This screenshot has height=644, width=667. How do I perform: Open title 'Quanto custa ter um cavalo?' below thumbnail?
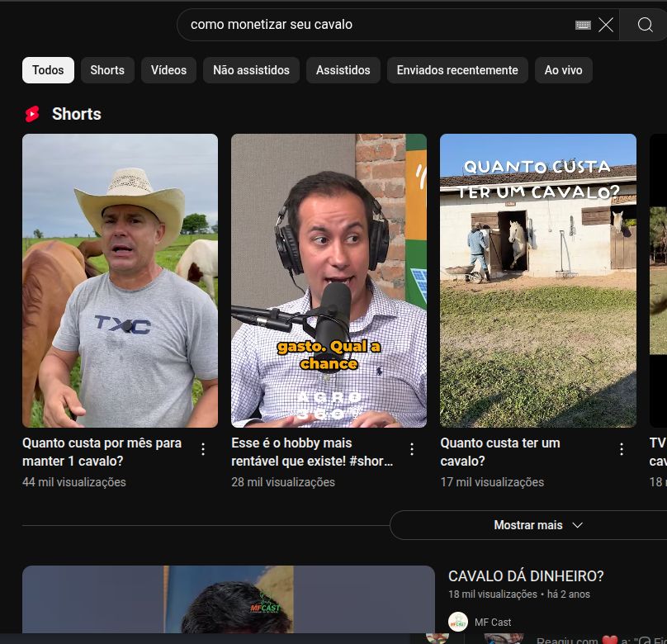[499, 452]
